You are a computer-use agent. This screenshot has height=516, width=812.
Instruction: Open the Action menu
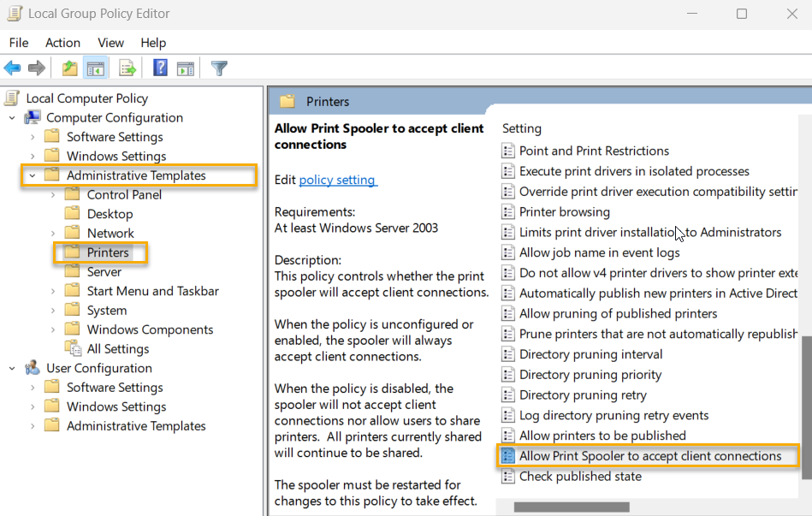(62, 42)
